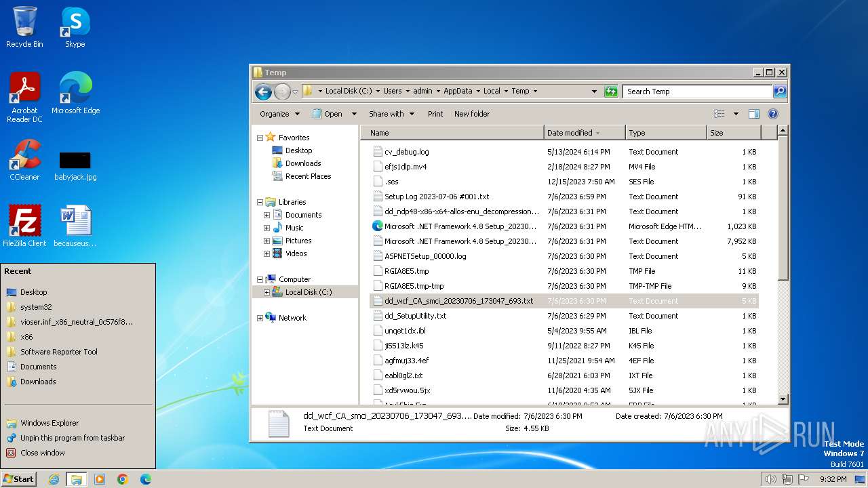Screen dimensions: 868x488
Task: Open the Share with dropdown
Action: [x=391, y=114]
